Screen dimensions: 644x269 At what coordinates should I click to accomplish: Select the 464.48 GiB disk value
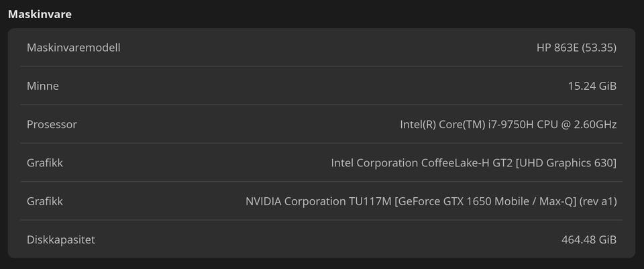(589, 239)
